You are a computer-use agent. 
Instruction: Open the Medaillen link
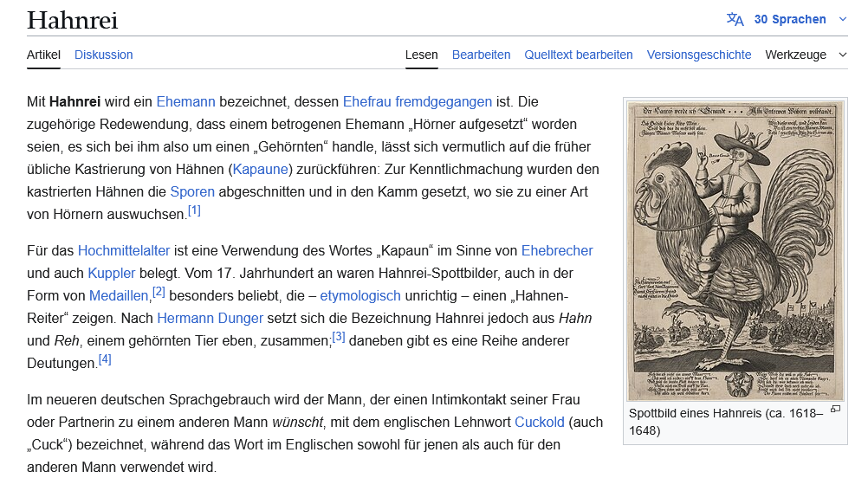tap(119, 296)
